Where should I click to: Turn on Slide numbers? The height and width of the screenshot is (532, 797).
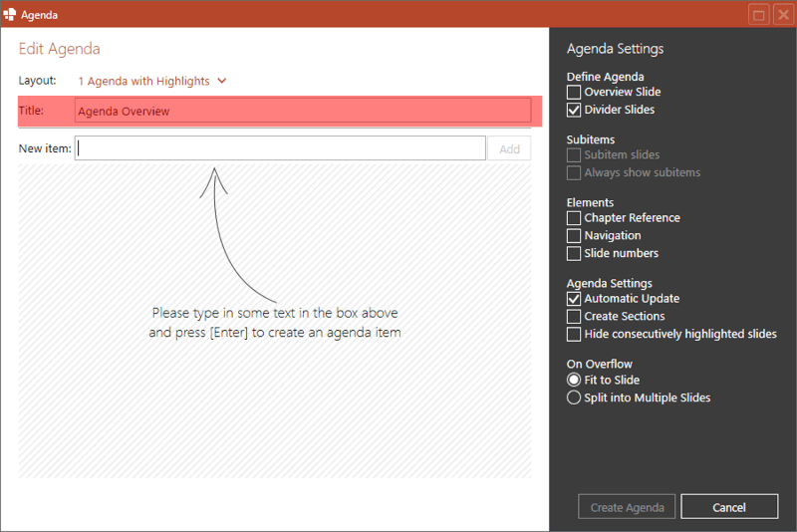(x=574, y=253)
